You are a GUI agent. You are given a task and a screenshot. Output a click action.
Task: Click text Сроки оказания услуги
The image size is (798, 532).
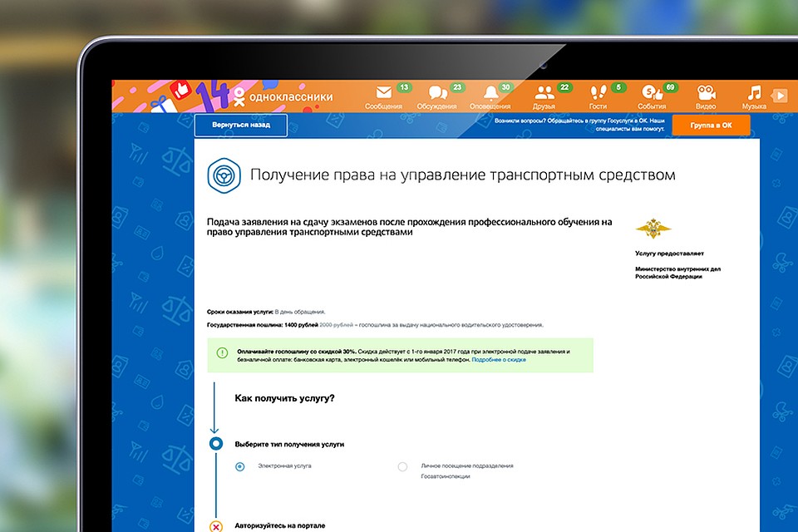point(240,312)
